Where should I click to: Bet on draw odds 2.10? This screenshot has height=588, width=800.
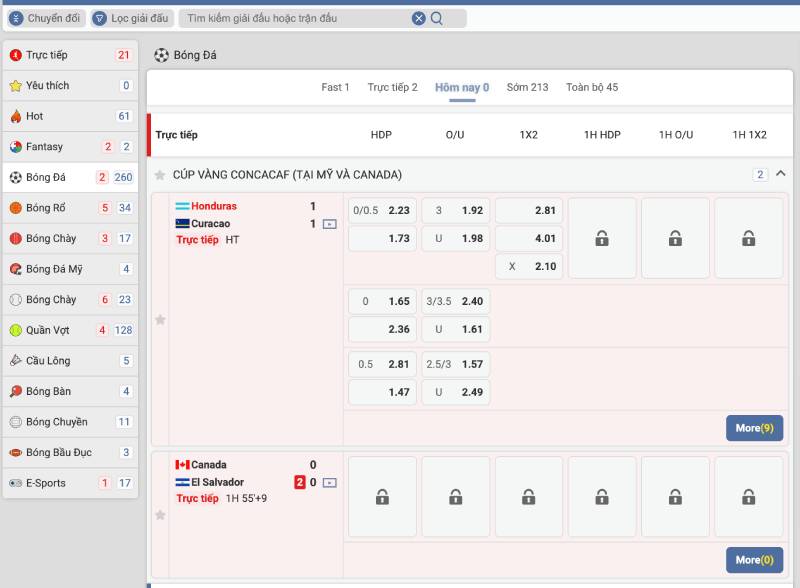coord(529,266)
